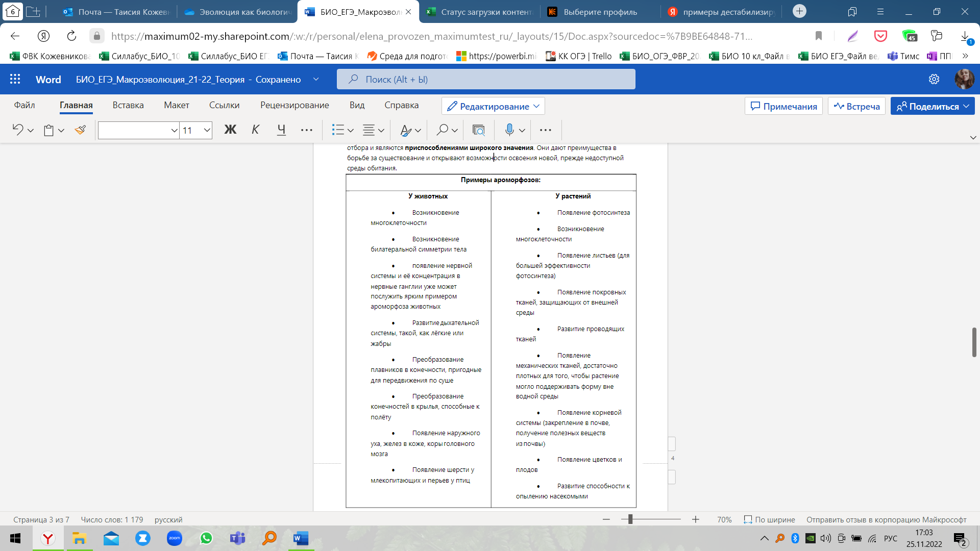The width and height of the screenshot is (980, 551).
Task: Toggle bold formatting (Ж)
Action: pyautogui.click(x=230, y=130)
